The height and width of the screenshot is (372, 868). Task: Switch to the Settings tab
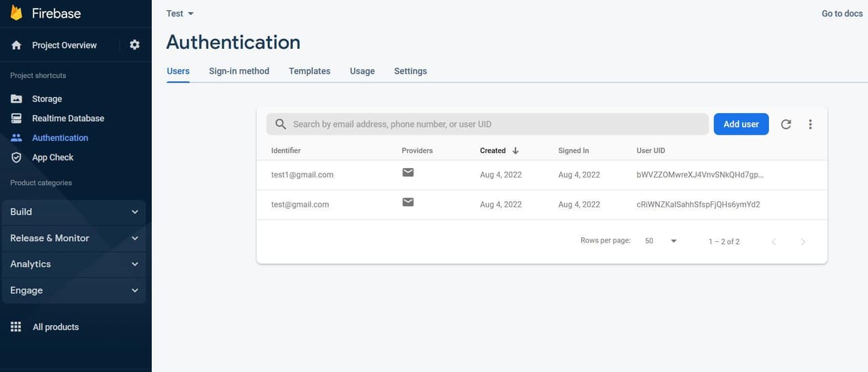point(410,71)
